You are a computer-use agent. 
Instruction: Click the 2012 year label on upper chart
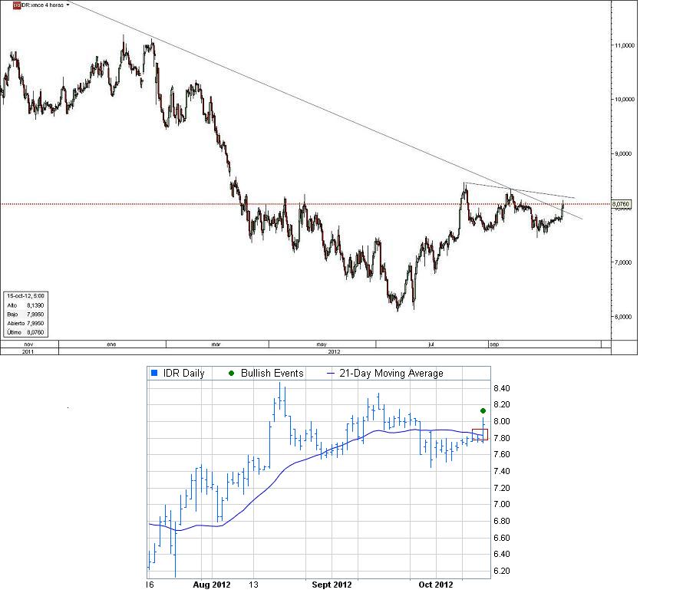click(334, 351)
